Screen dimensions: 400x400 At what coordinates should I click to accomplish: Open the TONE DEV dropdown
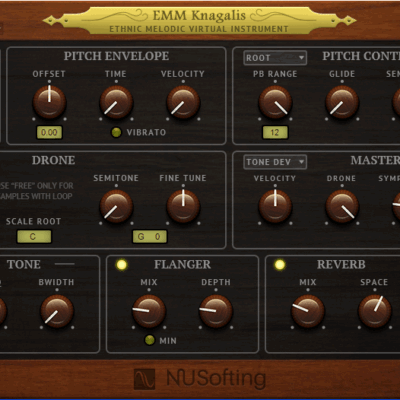click(275, 162)
